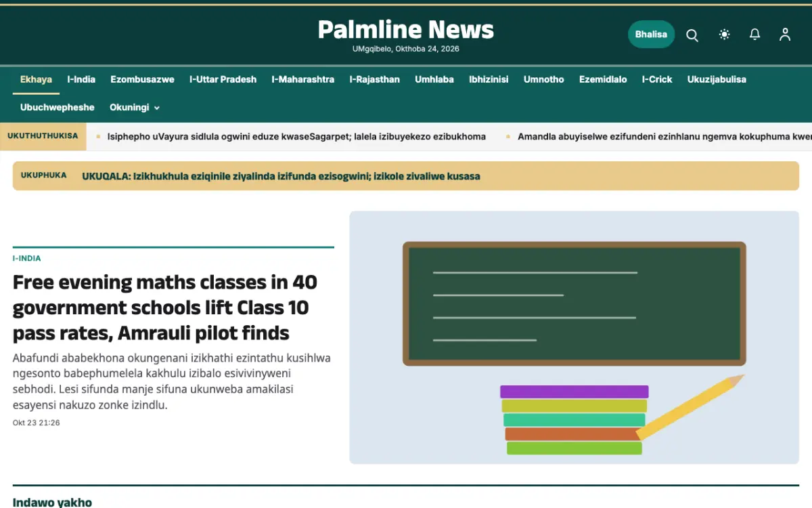Open the I-Uttar Pradesh section
Image resolution: width=812 pixels, height=508 pixels.
223,79
